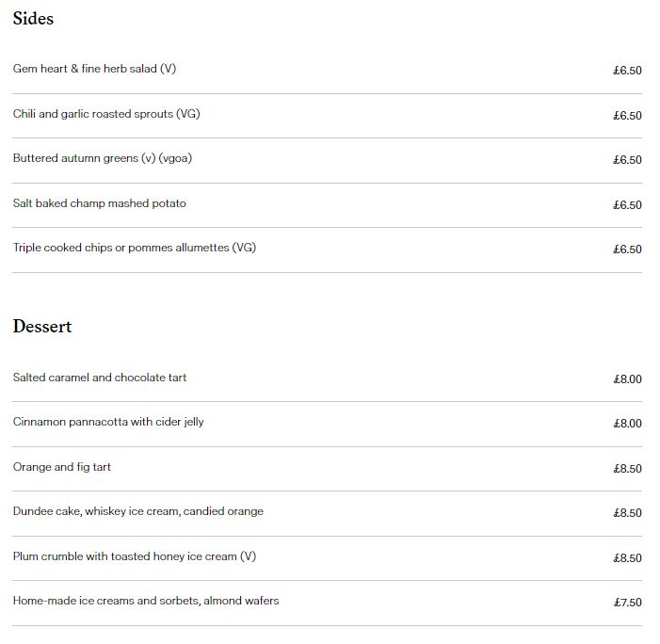
Task: Click the £8.00 price for Cinnamon pannacotta
Action: [627, 424]
